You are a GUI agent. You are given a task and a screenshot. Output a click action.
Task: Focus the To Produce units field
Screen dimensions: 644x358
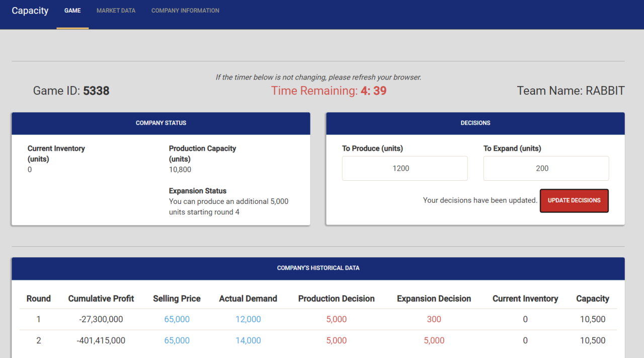pyautogui.click(x=405, y=168)
